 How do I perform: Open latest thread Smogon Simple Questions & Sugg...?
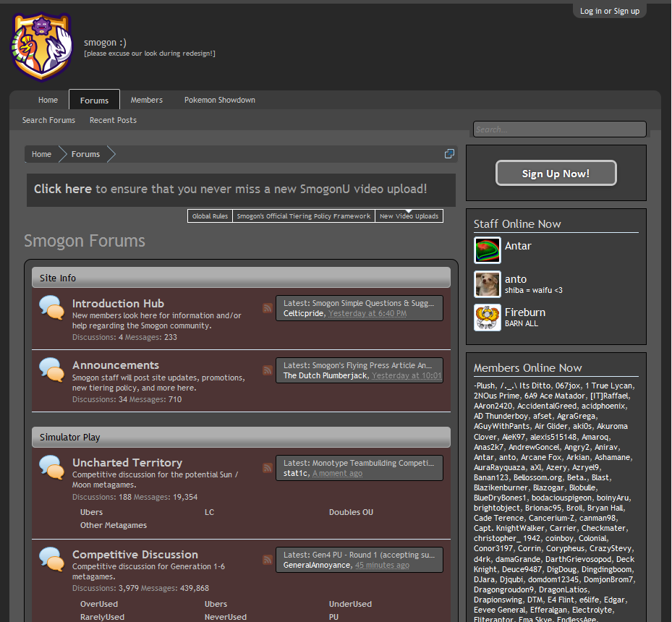point(373,303)
